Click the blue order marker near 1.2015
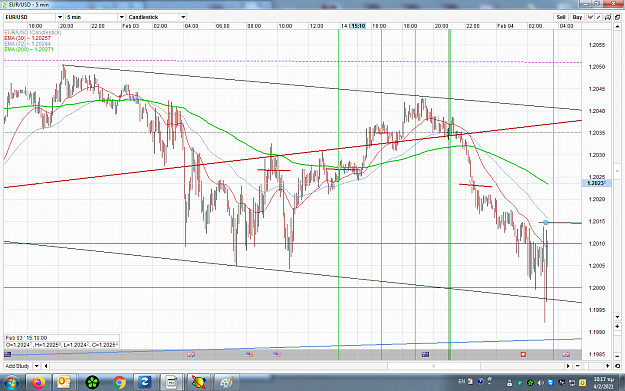Screen dimensions: 625x391 point(545,222)
